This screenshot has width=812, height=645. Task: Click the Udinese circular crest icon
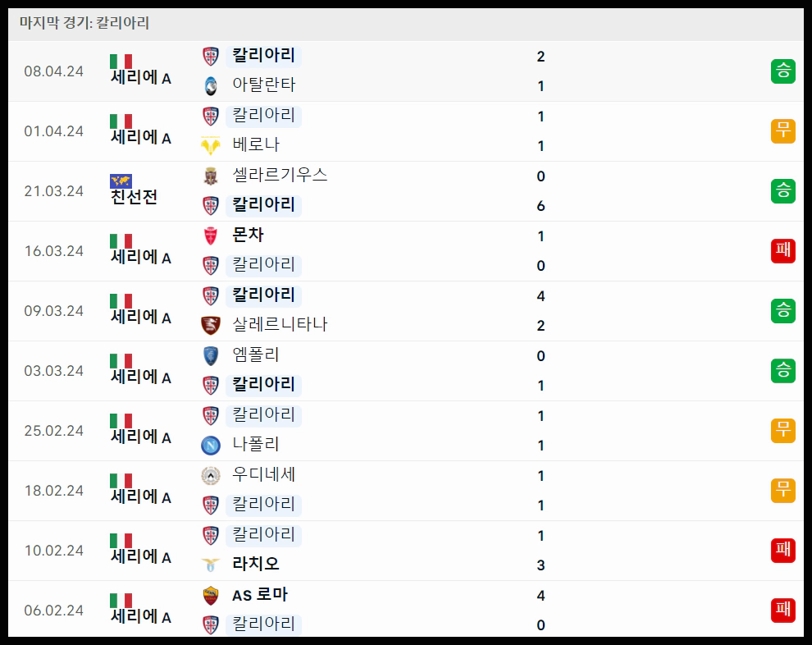[x=210, y=475]
